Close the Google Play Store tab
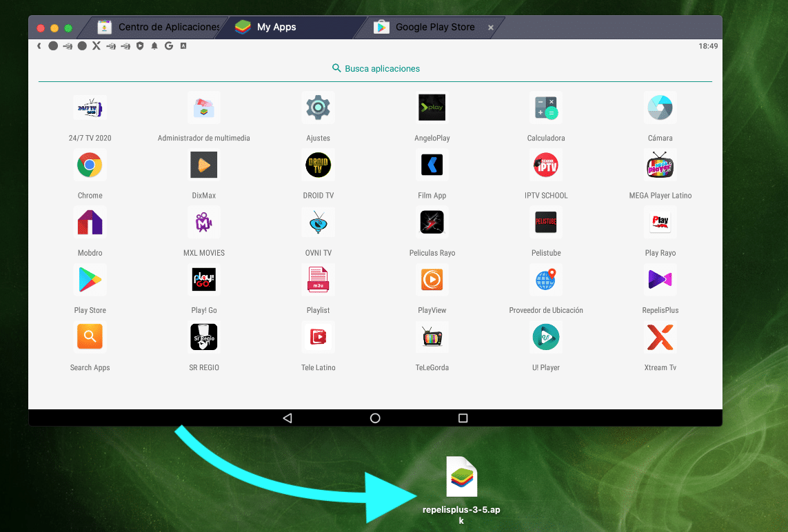The height and width of the screenshot is (532, 788). tap(491, 28)
